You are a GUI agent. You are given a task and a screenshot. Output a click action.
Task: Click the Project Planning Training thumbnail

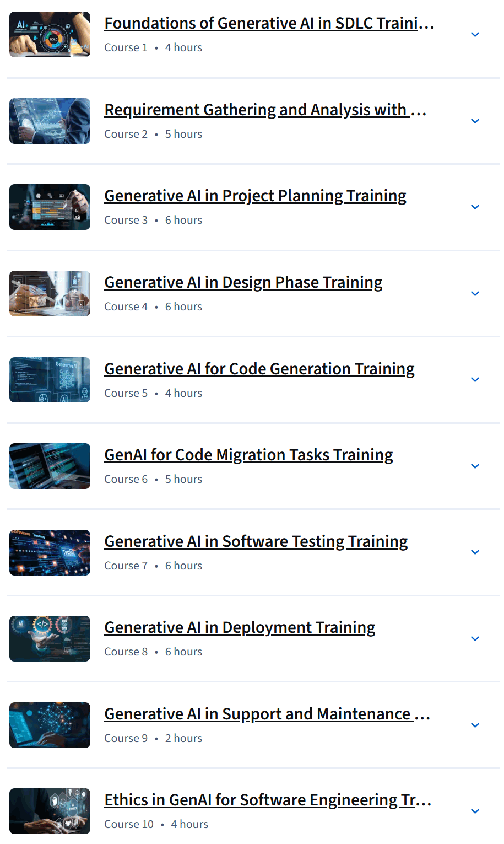click(x=50, y=207)
